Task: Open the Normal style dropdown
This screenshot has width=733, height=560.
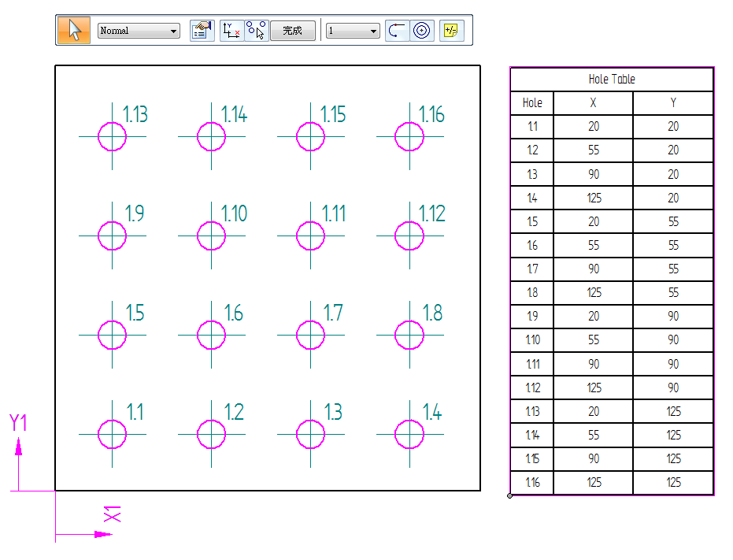Action: (x=139, y=31)
